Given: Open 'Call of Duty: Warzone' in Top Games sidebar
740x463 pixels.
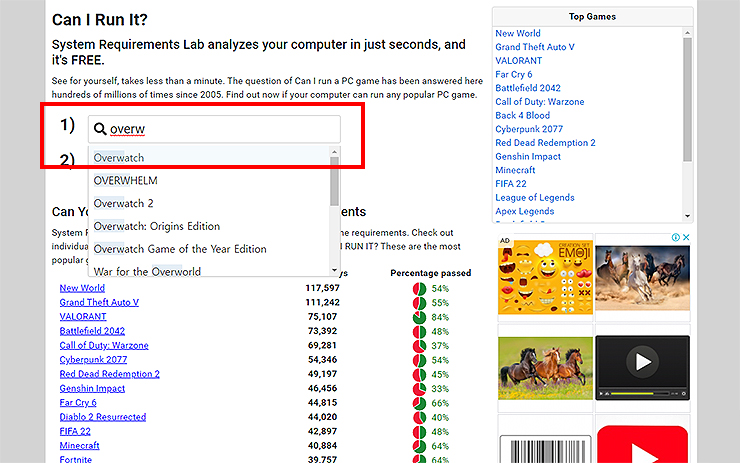Looking at the screenshot, I should tap(539, 102).
